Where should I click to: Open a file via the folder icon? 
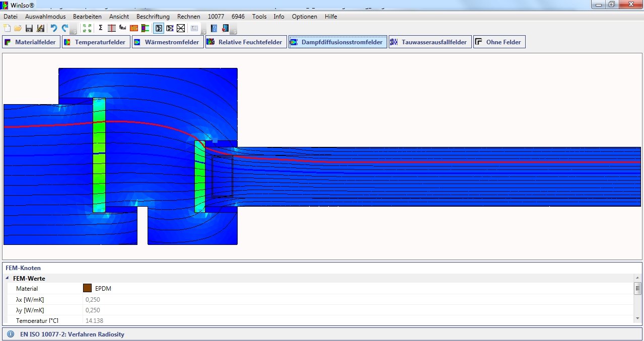coord(18,28)
